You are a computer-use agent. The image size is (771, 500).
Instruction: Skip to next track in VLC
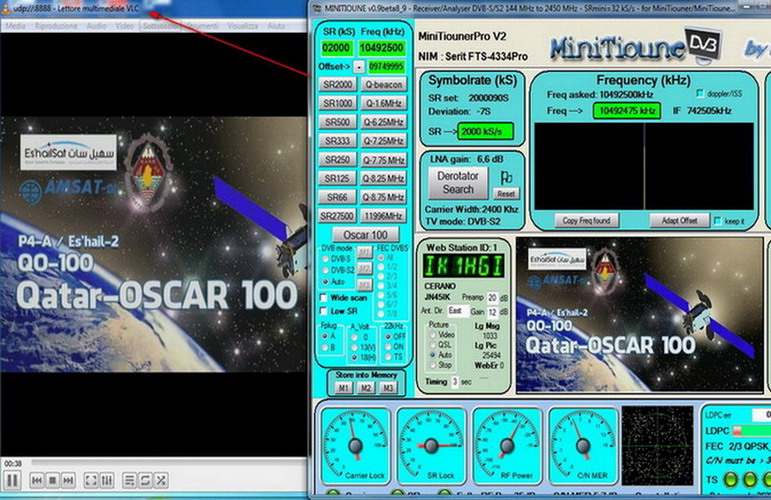(x=68, y=480)
